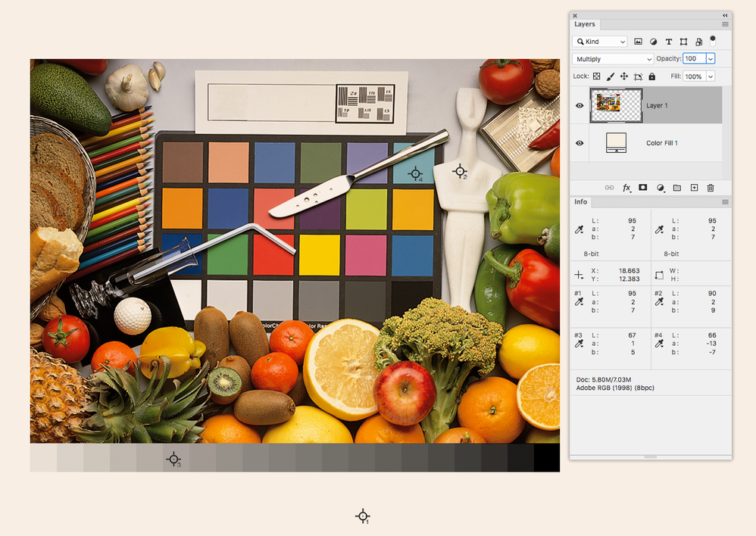The image size is (756, 536).
Task: Filter layers by smart objects icon
Action: [x=698, y=42]
